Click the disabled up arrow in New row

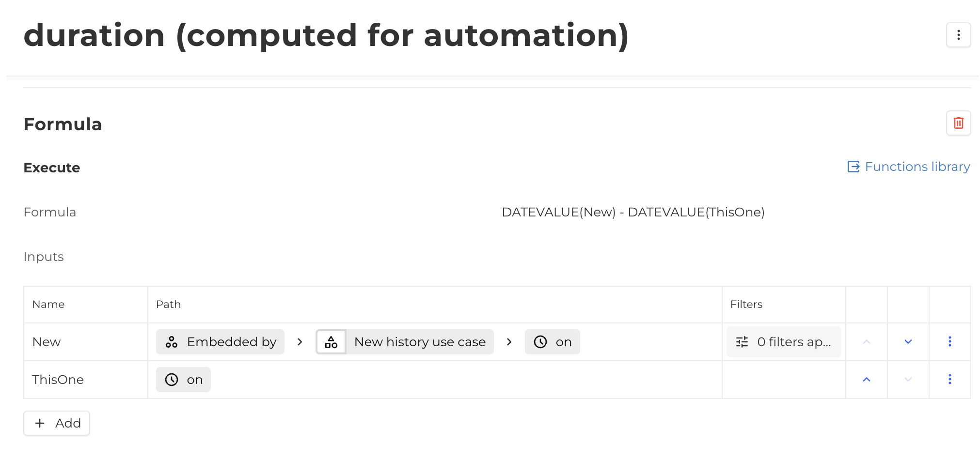pos(866,342)
